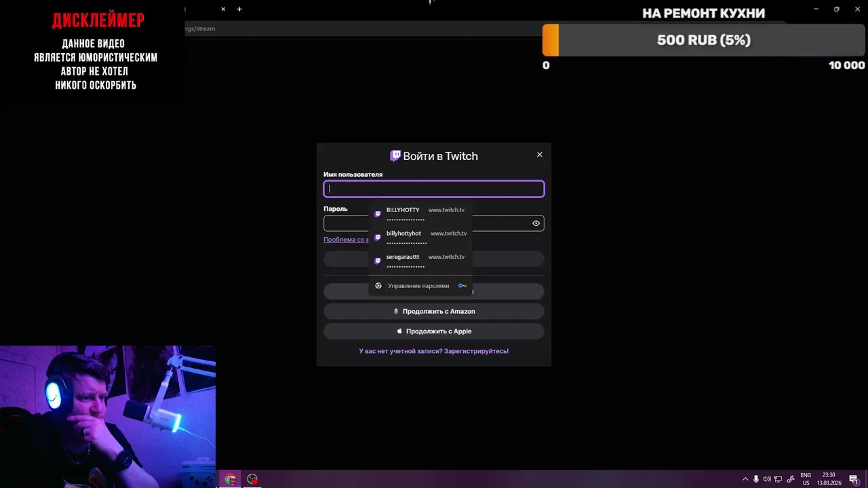The image size is (868, 488).
Task: Switch the ENG US input language
Action: tap(806, 479)
